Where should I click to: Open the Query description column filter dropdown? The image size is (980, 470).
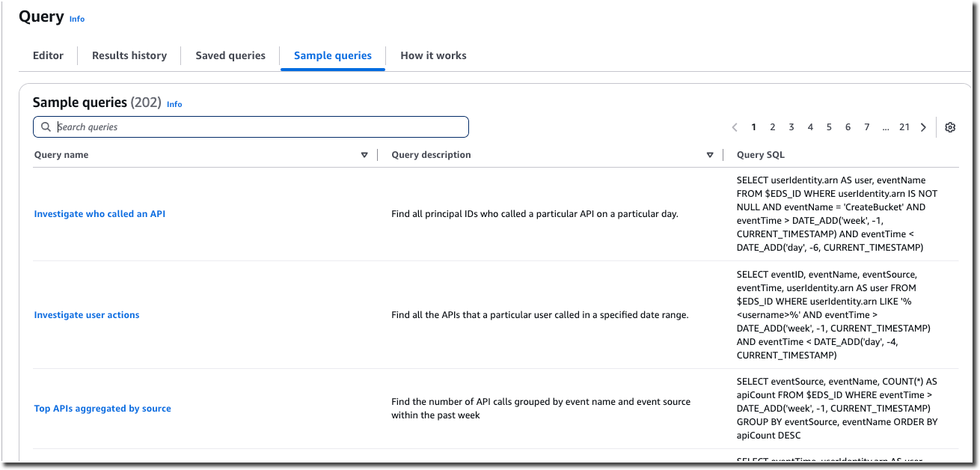click(709, 155)
